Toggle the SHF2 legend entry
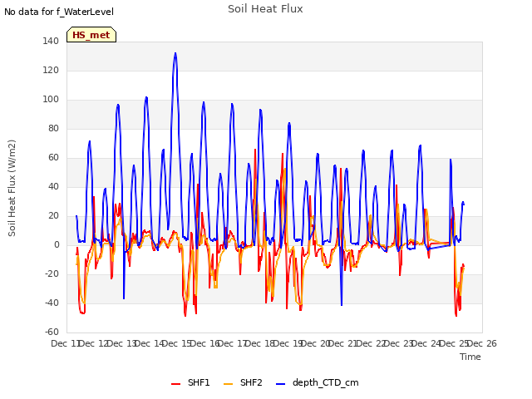The width and height of the screenshot is (532, 399). coord(243,382)
